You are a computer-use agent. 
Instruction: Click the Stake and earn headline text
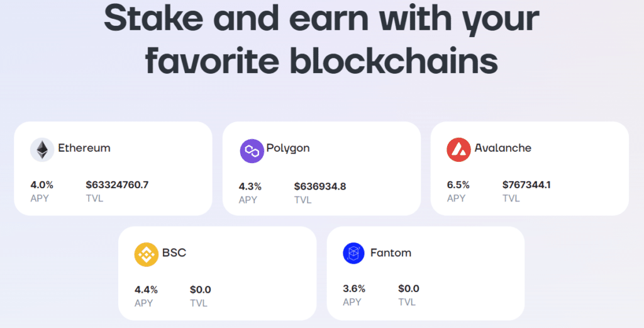321,38
